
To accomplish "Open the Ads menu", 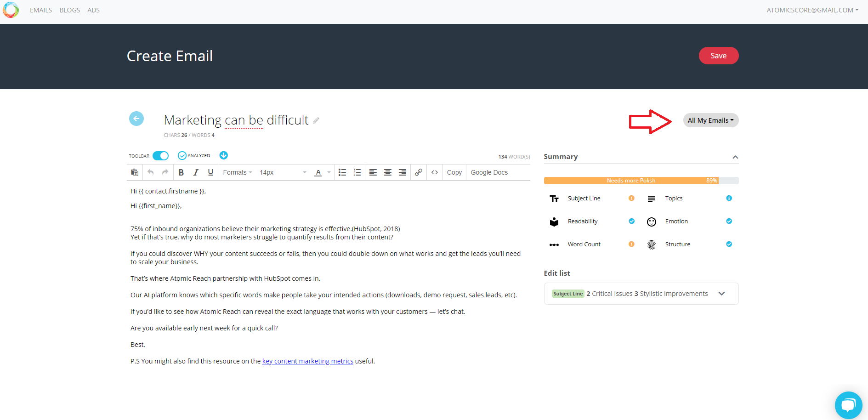I will pyautogui.click(x=94, y=10).
